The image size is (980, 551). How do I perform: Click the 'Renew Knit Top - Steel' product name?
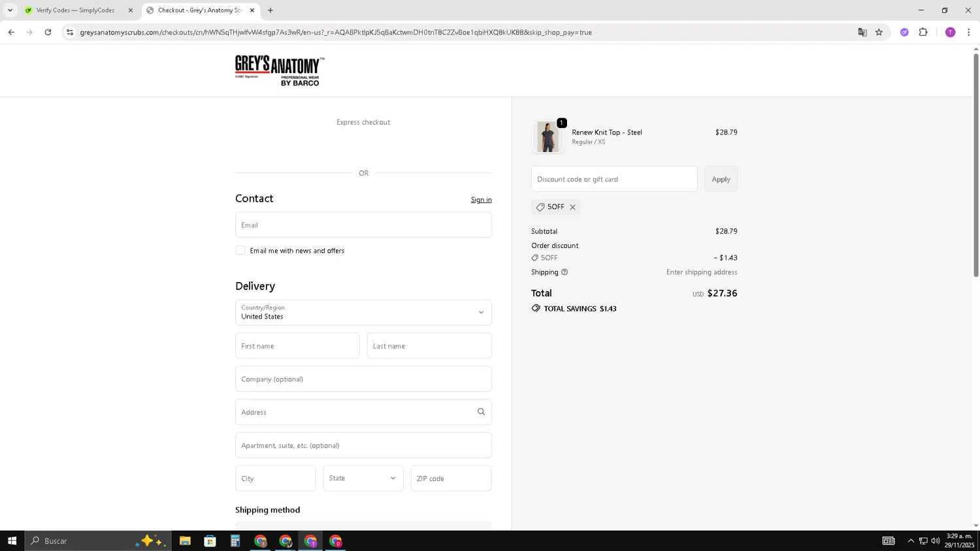point(607,133)
